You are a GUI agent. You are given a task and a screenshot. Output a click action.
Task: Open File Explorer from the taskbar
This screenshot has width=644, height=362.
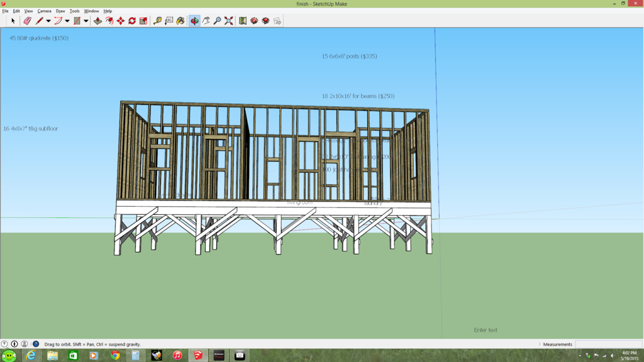click(52, 356)
